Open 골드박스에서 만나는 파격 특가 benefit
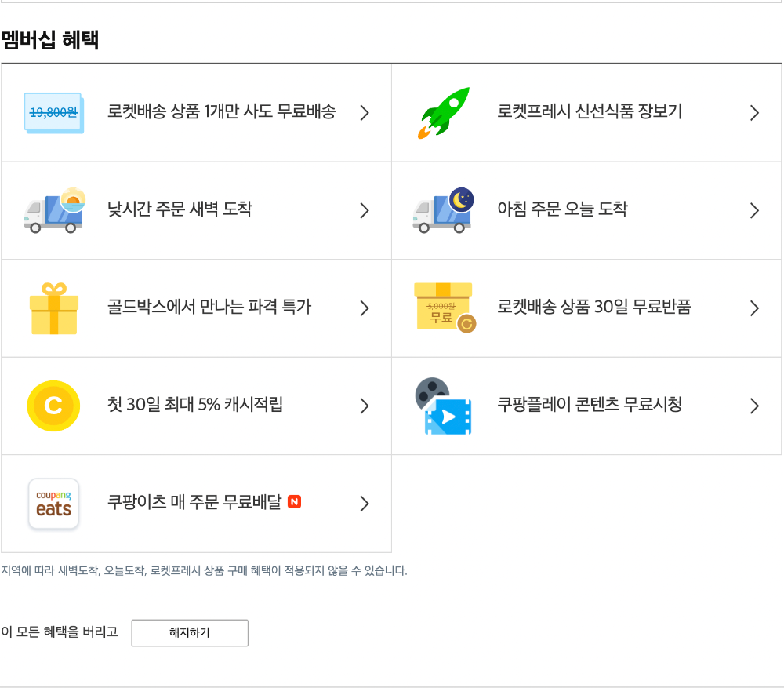 point(197,308)
